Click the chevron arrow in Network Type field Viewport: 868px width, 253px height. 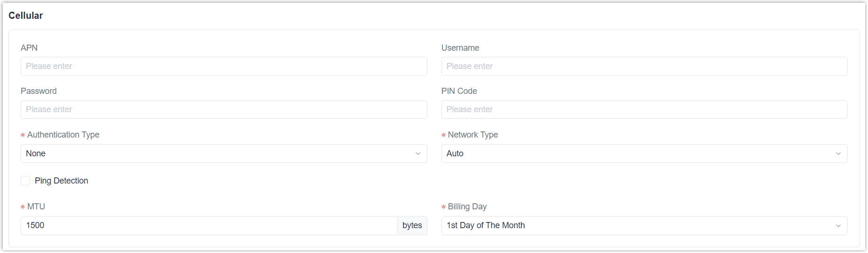[x=838, y=153]
